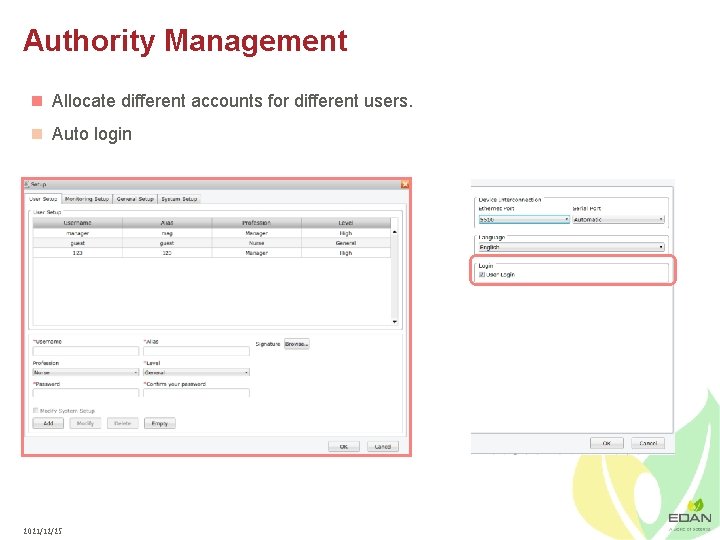Click the Modify button
The width and height of the screenshot is (720, 540).
click(x=85, y=423)
